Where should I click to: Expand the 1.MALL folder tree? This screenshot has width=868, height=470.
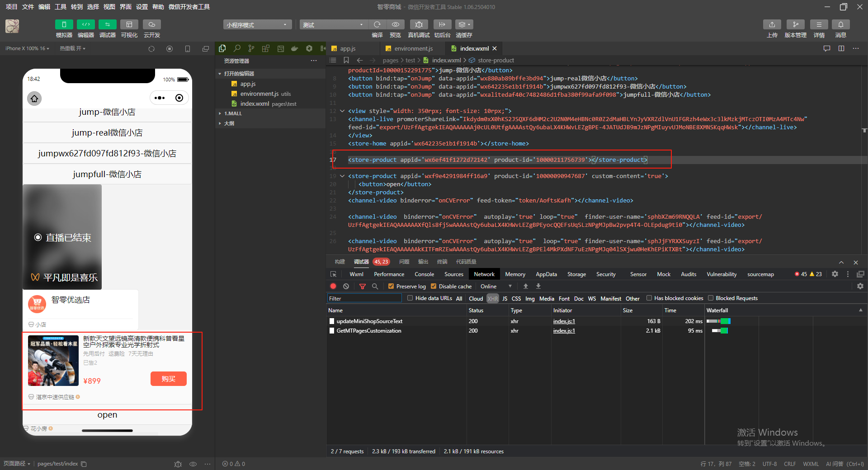point(233,113)
